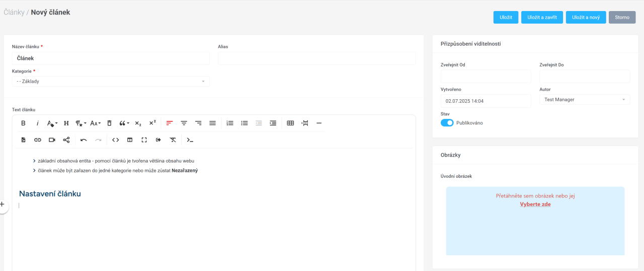Open the text color dropdown
Screen dimensions: 644x271
coord(52,123)
